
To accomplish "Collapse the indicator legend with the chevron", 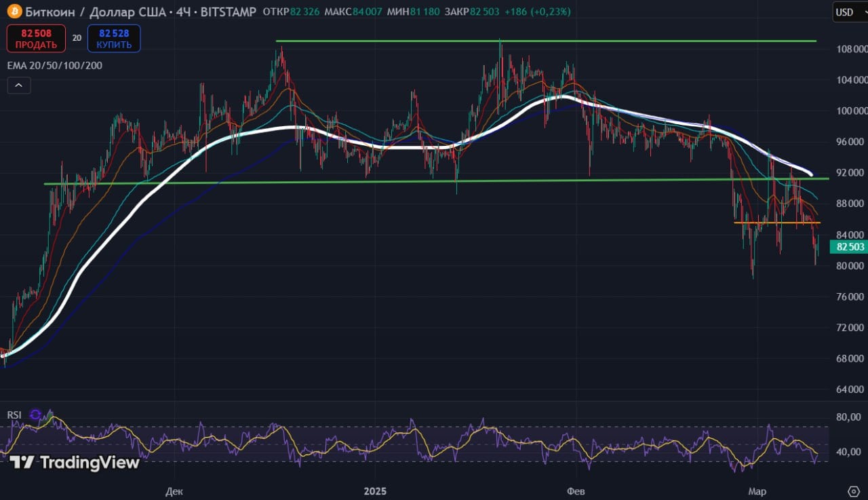I will (19, 85).
